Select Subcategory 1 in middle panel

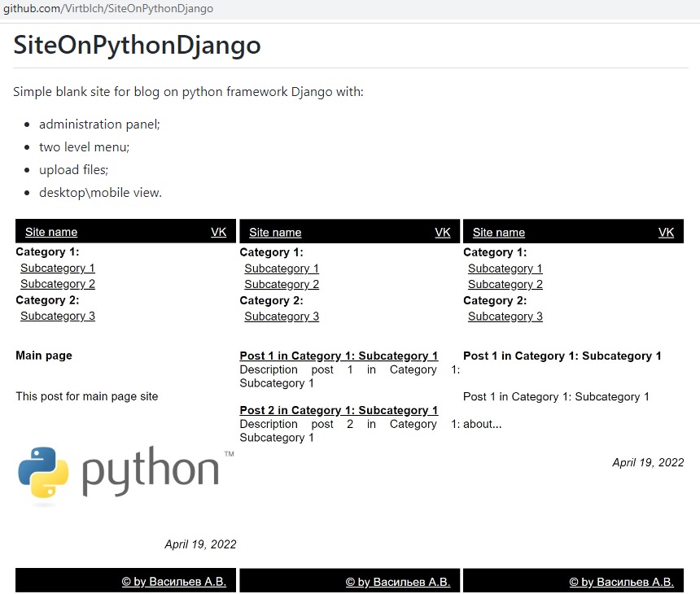[282, 269]
